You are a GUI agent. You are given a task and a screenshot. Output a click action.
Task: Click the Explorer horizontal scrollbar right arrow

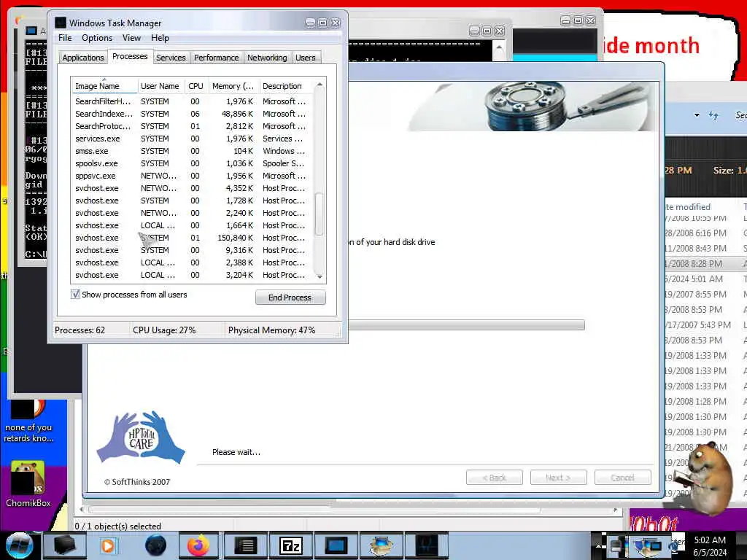[616, 510]
